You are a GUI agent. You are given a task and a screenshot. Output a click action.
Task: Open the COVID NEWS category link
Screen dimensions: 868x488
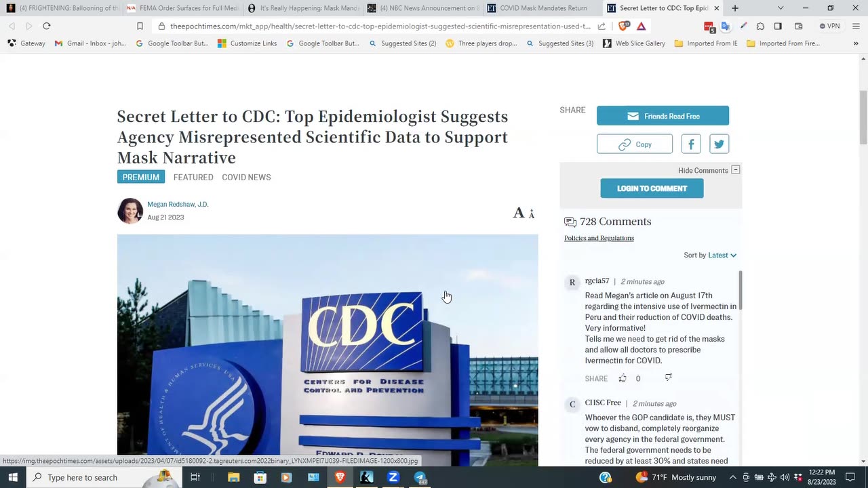pos(246,177)
